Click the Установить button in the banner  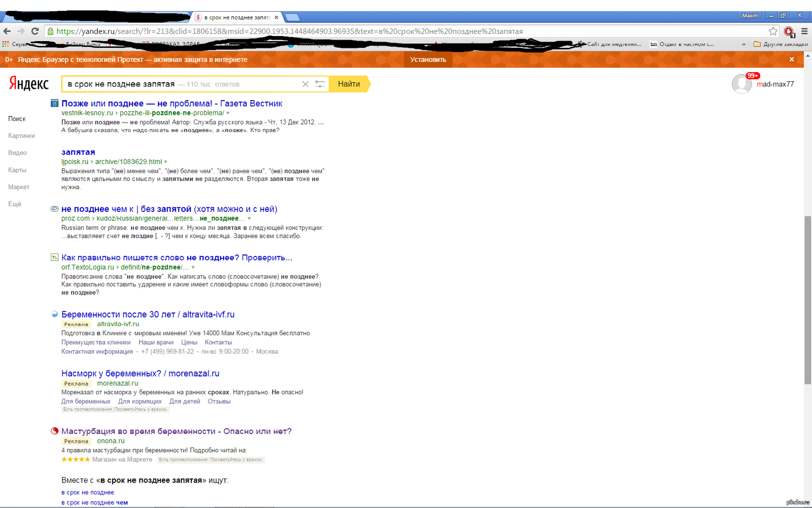tap(428, 59)
